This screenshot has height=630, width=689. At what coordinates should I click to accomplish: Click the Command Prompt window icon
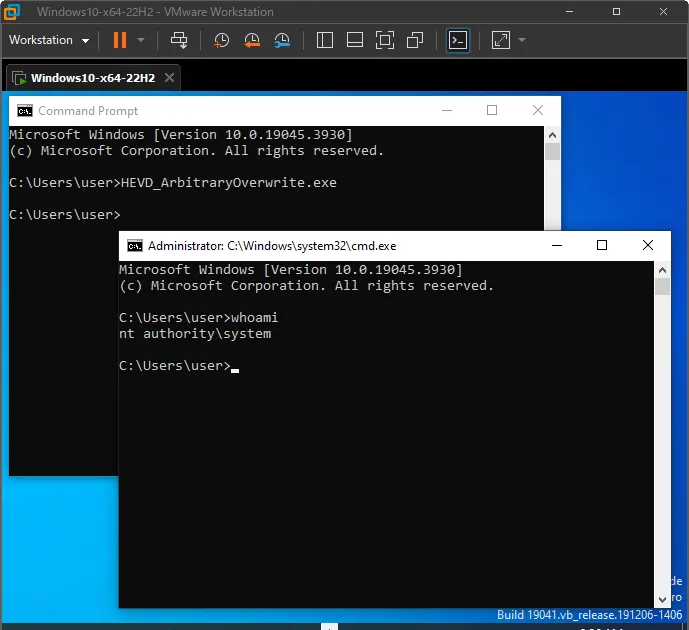25,111
